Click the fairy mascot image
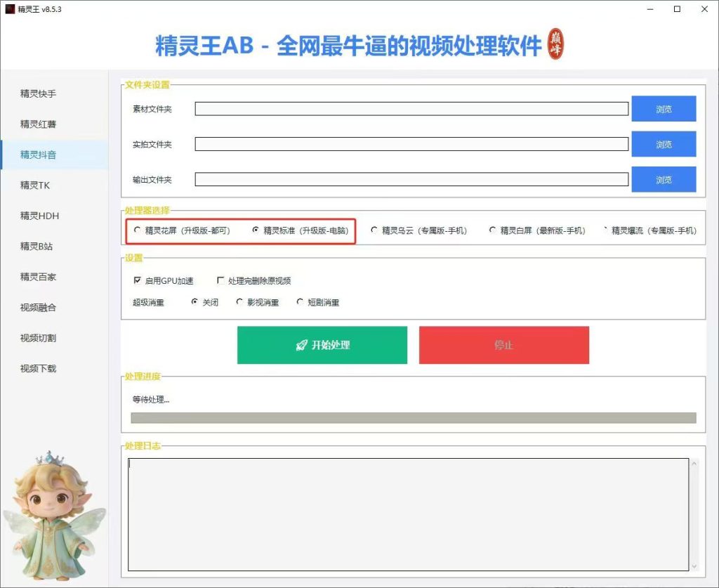The height and width of the screenshot is (588, 719). tap(54, 516)
